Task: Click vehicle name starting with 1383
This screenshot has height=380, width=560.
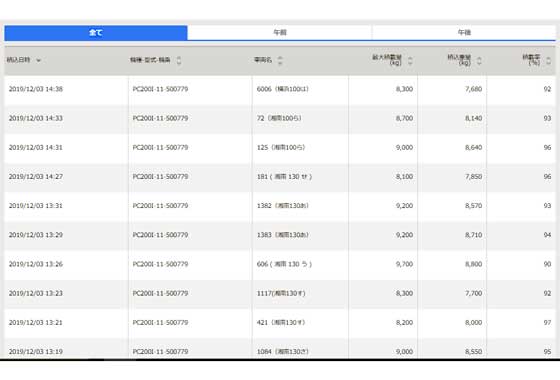Action: pyautogui.click(x=282, y=235)
